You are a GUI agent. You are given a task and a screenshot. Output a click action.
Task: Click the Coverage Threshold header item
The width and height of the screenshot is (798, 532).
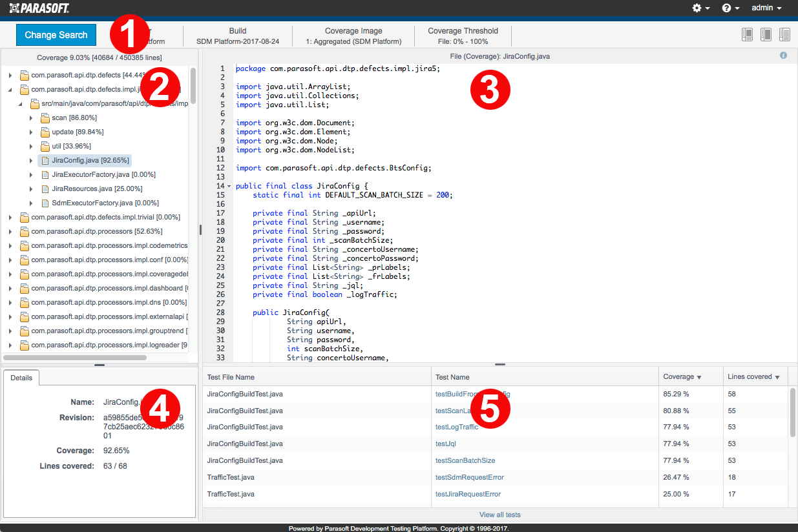tap(463, 36)
